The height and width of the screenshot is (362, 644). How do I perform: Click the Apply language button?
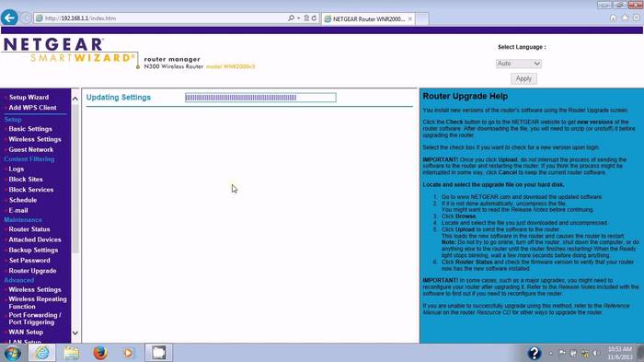click(523, 78)
